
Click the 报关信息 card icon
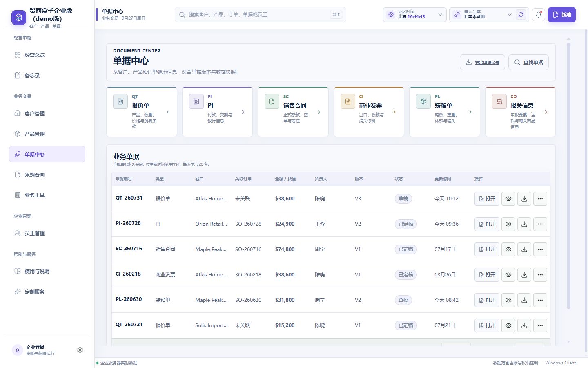[499, 101]
